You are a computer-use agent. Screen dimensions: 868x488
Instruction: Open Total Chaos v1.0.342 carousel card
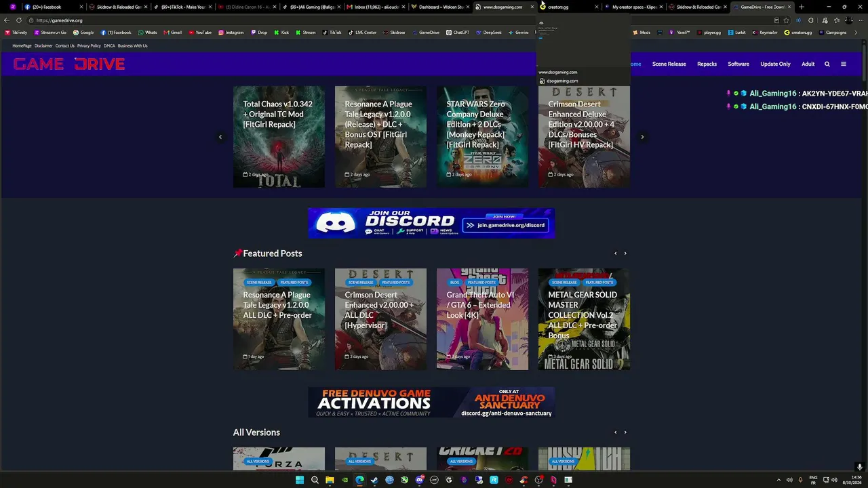[x=279, y=136]
